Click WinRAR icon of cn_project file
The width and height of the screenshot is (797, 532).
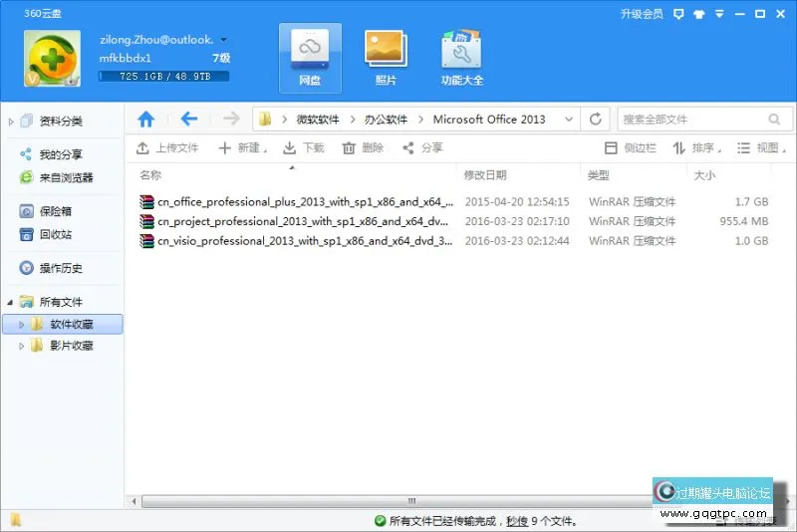[x=146, y=221]
